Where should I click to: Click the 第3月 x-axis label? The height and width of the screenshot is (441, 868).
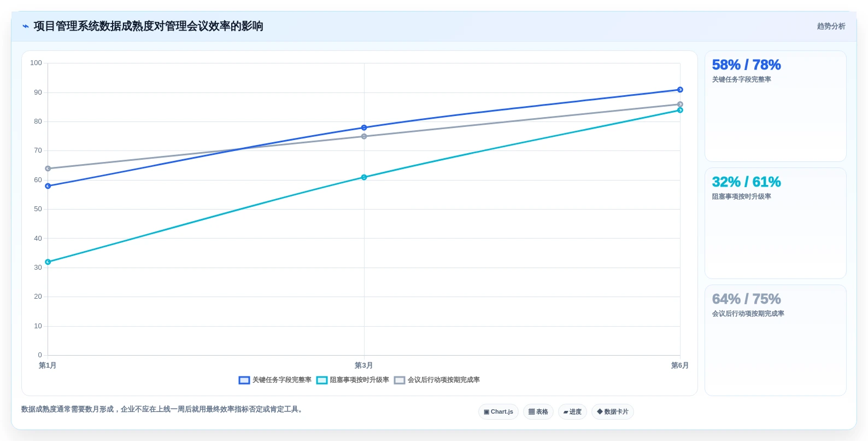click(364, 365)
